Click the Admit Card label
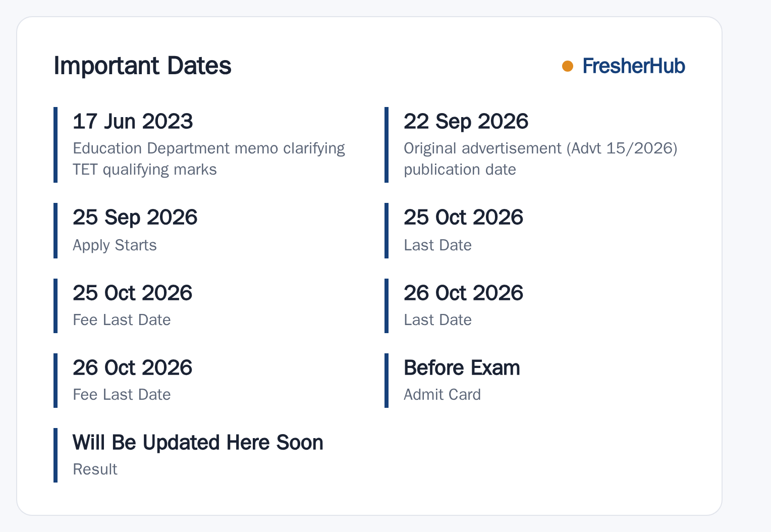771x532 pixels. click(x=442, y=394)
